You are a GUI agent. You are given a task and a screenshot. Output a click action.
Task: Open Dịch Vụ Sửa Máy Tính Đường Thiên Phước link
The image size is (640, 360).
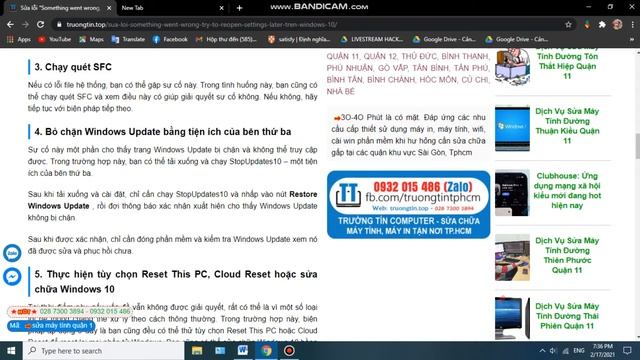pos(567,255)
